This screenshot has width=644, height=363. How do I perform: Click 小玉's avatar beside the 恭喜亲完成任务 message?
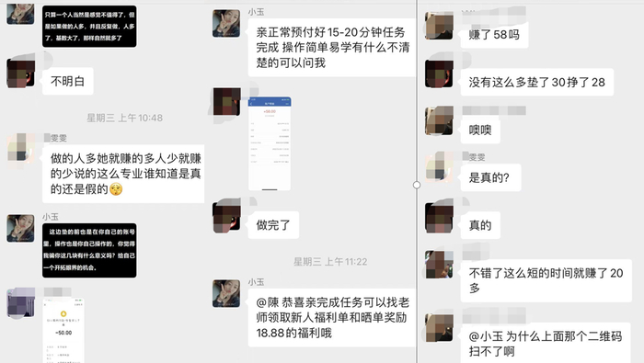click(x=226, y=294)
